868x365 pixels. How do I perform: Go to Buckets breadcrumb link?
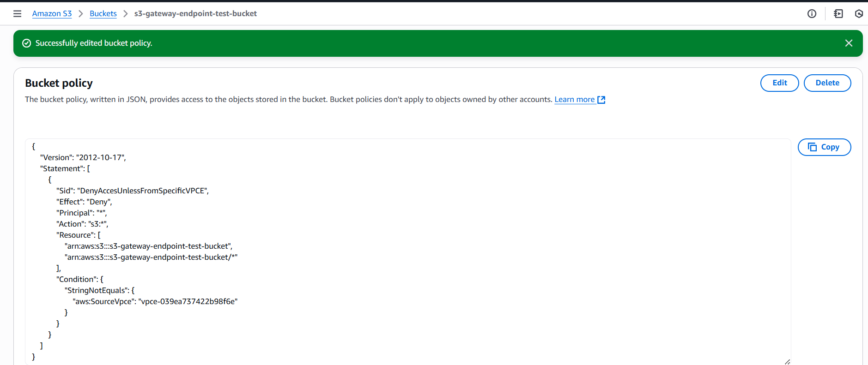tap(103, 14)
